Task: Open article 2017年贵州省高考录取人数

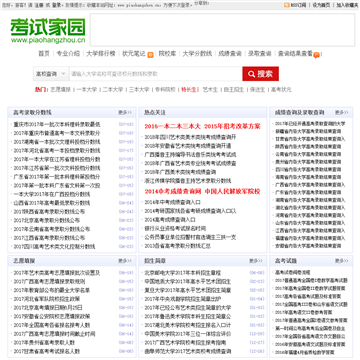Action: coord(44,342)
